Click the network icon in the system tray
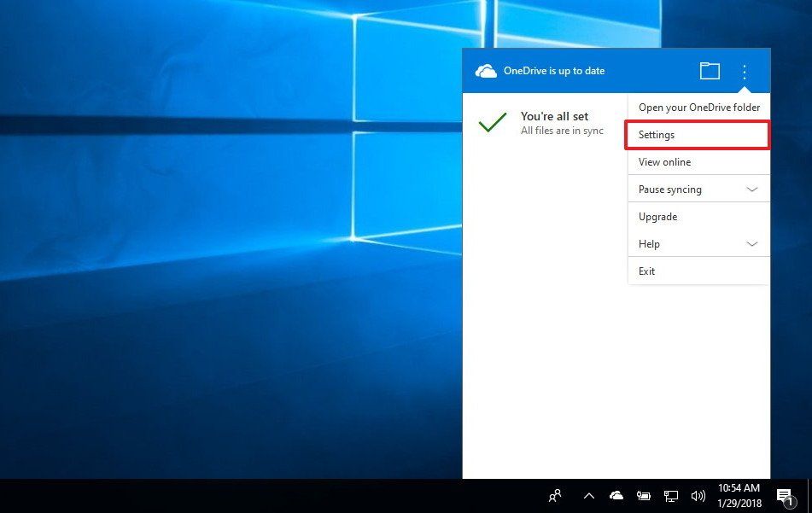Image resolution: width=812 pixels, height=513 pixels. click(x=670, y=495)
